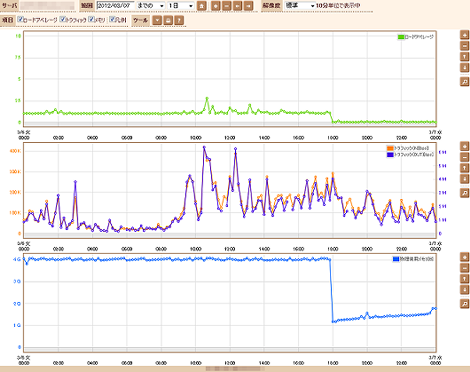Click up arrow icon beside the memory graph
470x372 pixels.
point(465,279)
